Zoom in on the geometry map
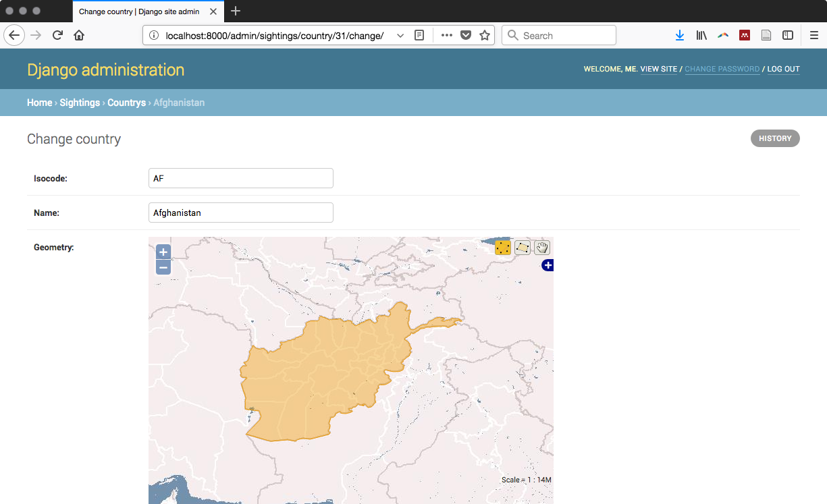Screen dimensions: 827x504 (x=163, y=252)
